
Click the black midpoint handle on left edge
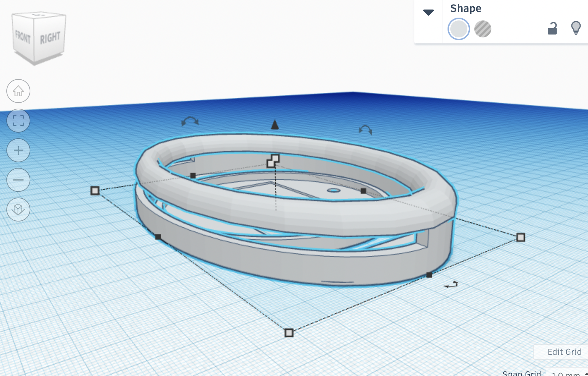(158, 237)
